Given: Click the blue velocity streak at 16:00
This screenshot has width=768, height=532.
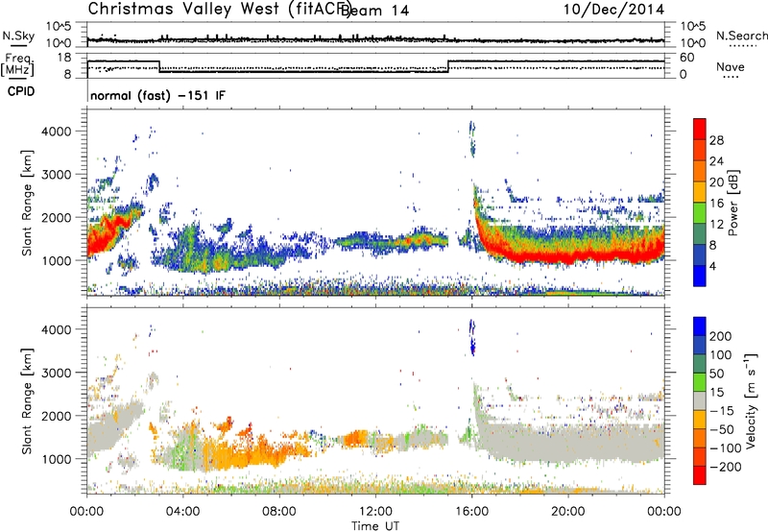Looking at the screenshot, I should pyautogui.click(x=472, y=337).
